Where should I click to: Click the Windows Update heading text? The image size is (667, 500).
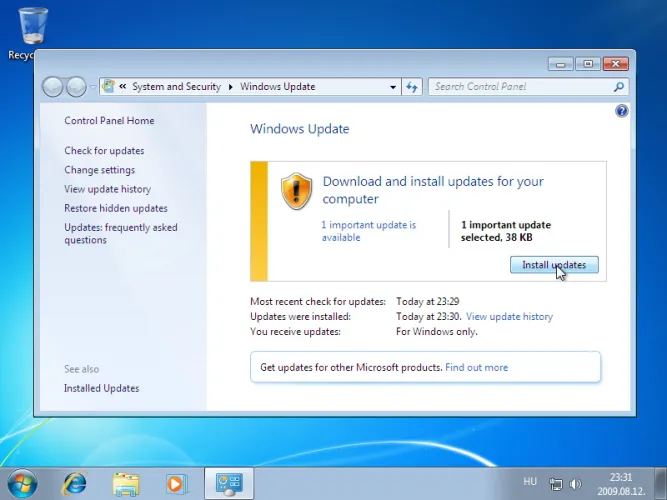[x=299, y=129]
